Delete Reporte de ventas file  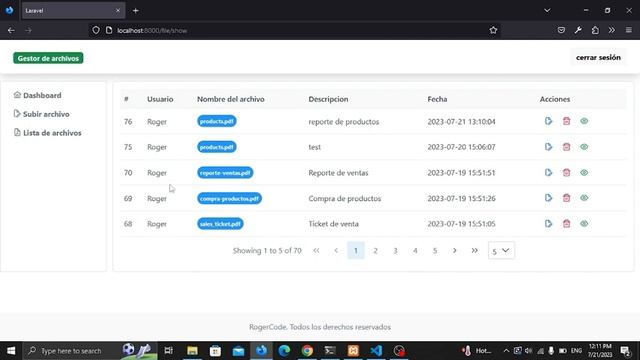click(x=566, y=173)
